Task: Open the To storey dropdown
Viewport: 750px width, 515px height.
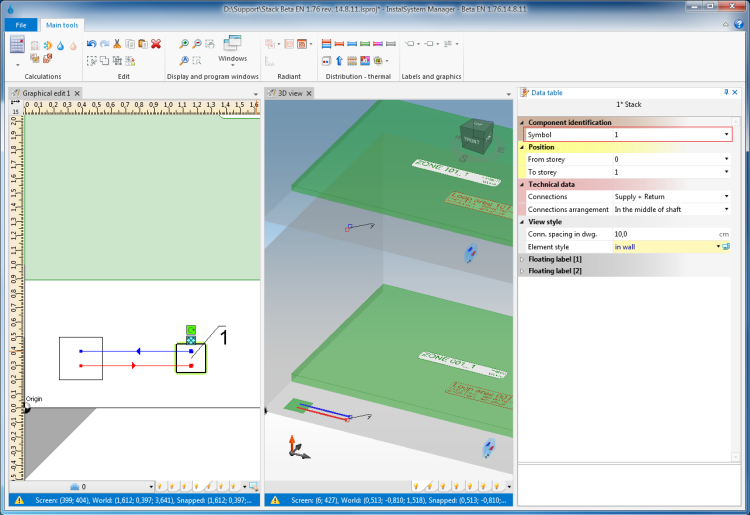Action: (x=727, y=172)
